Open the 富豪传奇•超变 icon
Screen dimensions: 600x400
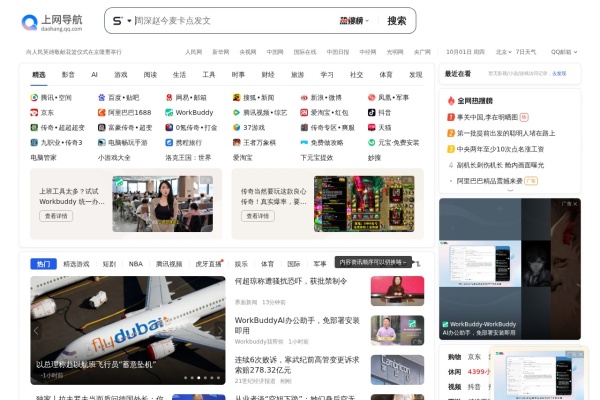pyautogui.click(x=101, y=127)
